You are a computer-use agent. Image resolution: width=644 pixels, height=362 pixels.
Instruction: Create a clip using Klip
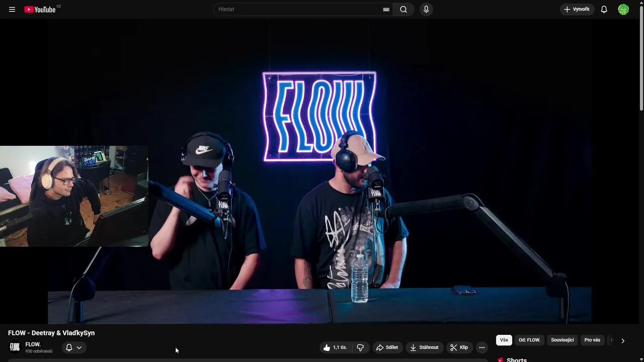coord(459,347)
